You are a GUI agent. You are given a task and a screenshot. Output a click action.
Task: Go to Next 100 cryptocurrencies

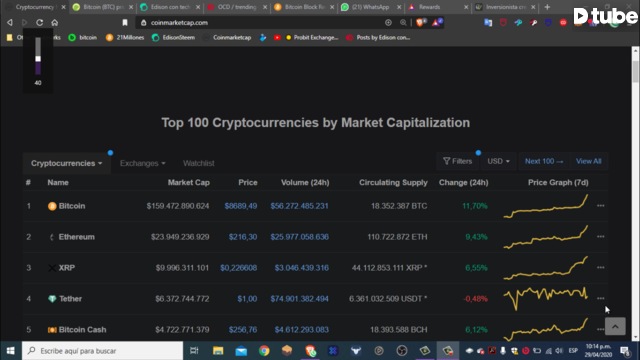pos(544,161)
